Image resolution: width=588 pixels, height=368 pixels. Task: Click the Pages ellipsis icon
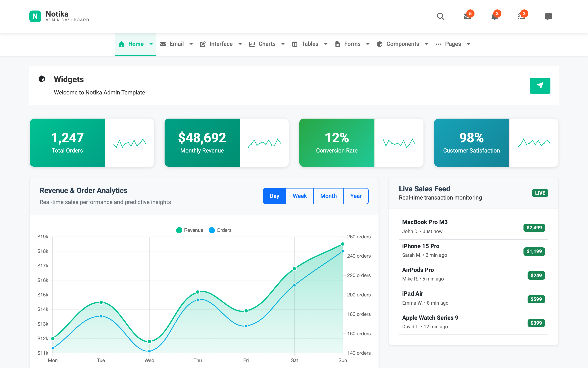point(438,44)
